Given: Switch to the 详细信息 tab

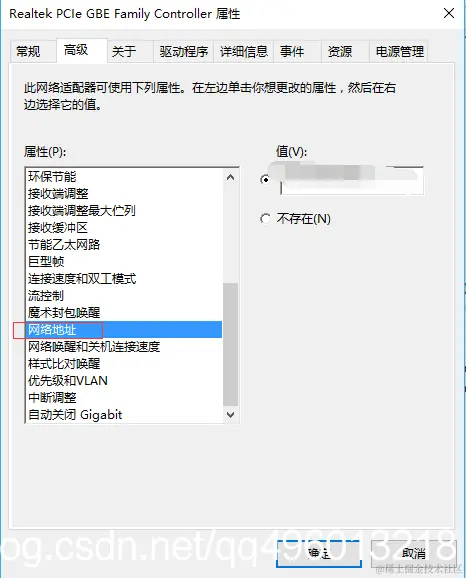Looking at the screenshot, I should pyautogui.click(x=243, y=51).
